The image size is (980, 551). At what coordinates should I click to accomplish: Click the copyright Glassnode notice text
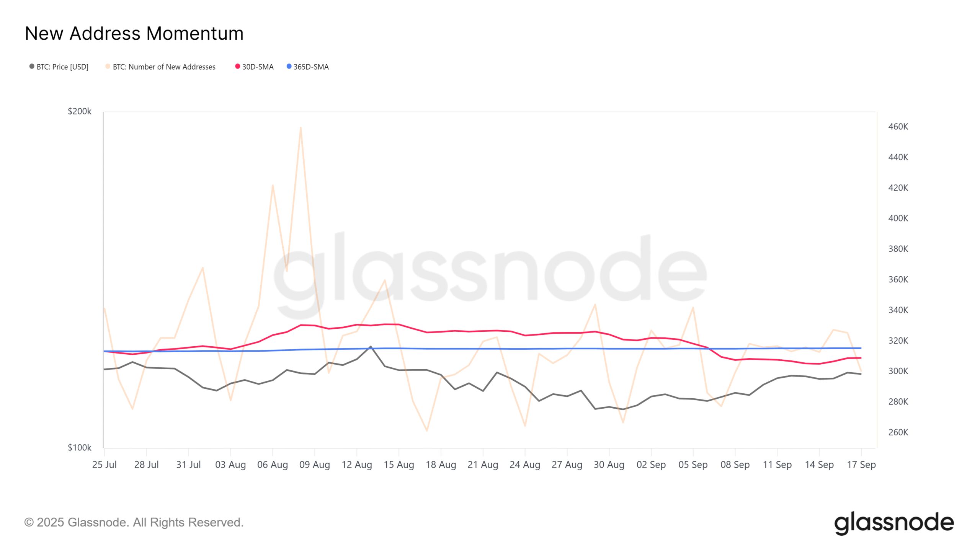click(x=134, y=522)
